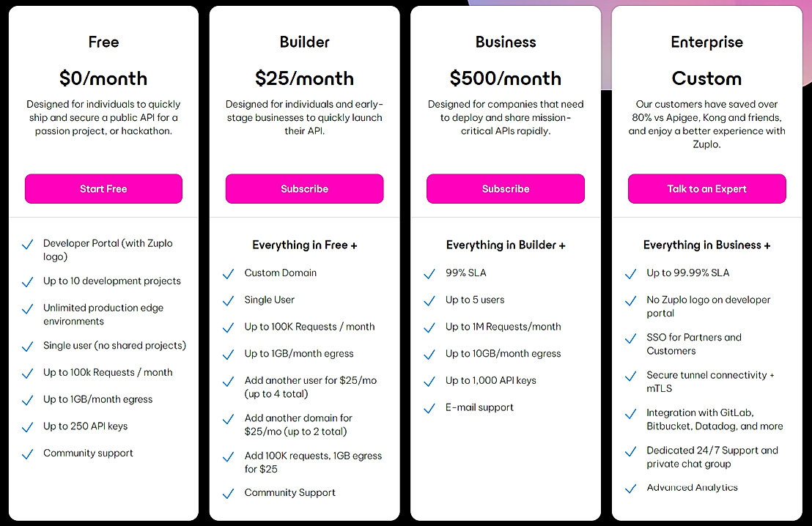Image resolution: width=812 pixels, height=526 pixels.
Task: Click the checkmark next to Advanced Analytics
Action: [x=630, y=487]
